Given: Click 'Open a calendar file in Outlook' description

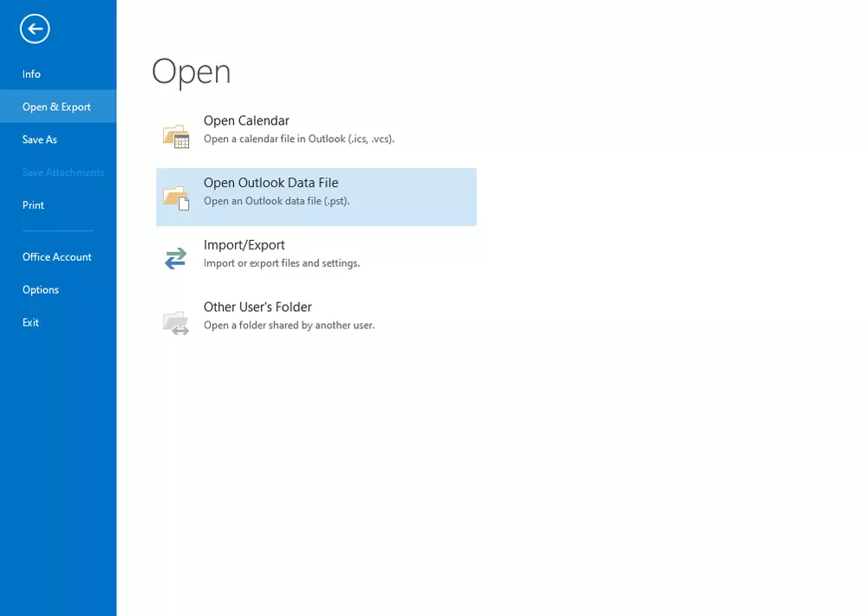Looking at the screenshot, I should [x=299, y=139].
